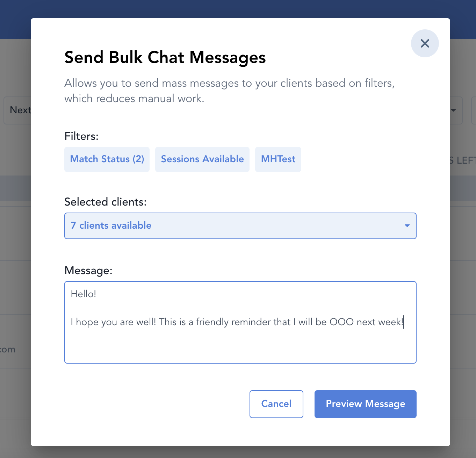Image resolution: width=476 pixels, height=458 pixels.
Task: Click the MHTest filter chip
Action: [x=278, y=159]
